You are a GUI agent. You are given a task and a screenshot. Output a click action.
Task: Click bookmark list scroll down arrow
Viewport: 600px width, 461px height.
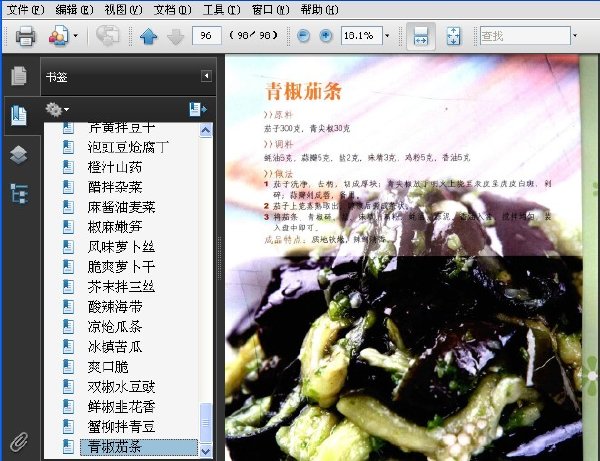[205, 451]
